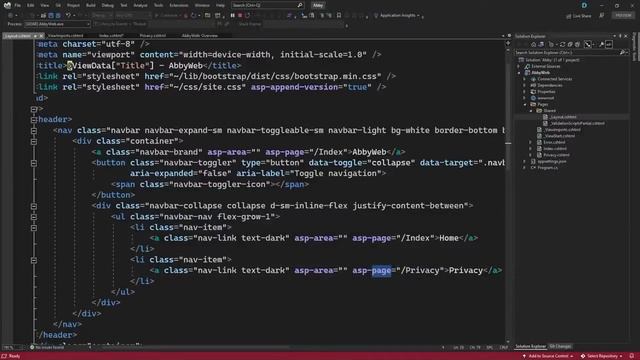This screenshot has width=640, height=360.
Task: Click the account avatar icon
Action: tap(584, 5)
